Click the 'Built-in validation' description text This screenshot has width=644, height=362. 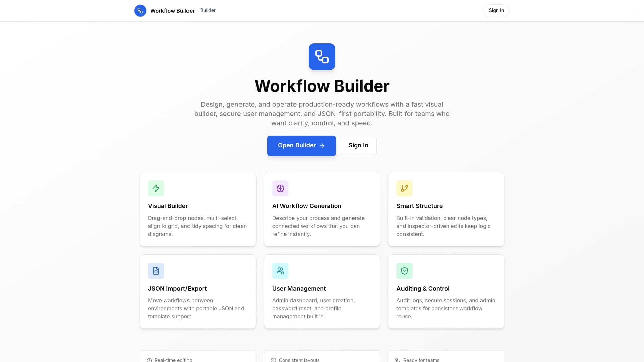[443, 226]
